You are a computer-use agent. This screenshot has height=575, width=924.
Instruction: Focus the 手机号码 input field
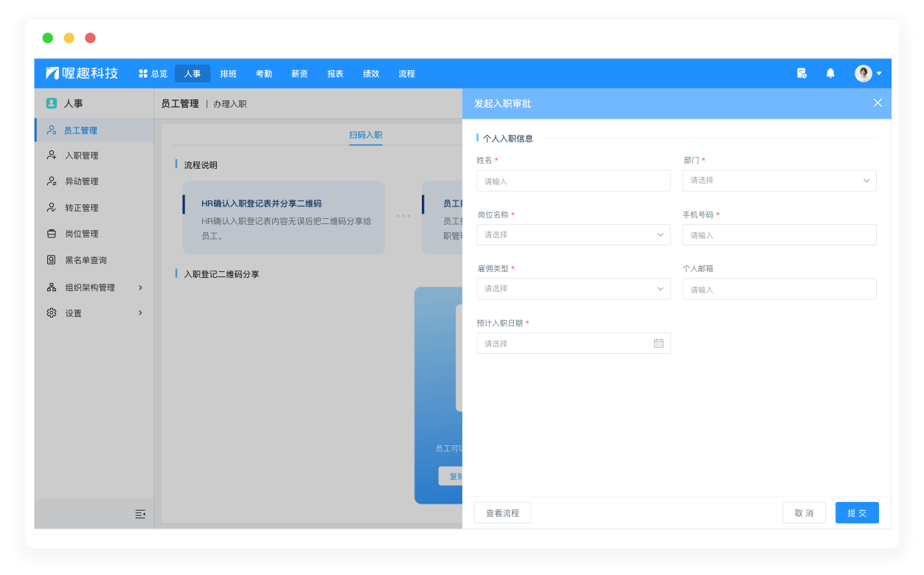tap(779, 235)
